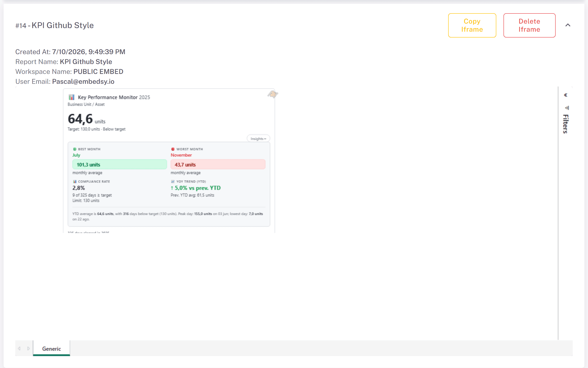Click the 'July' best month label

pos(76,155)
